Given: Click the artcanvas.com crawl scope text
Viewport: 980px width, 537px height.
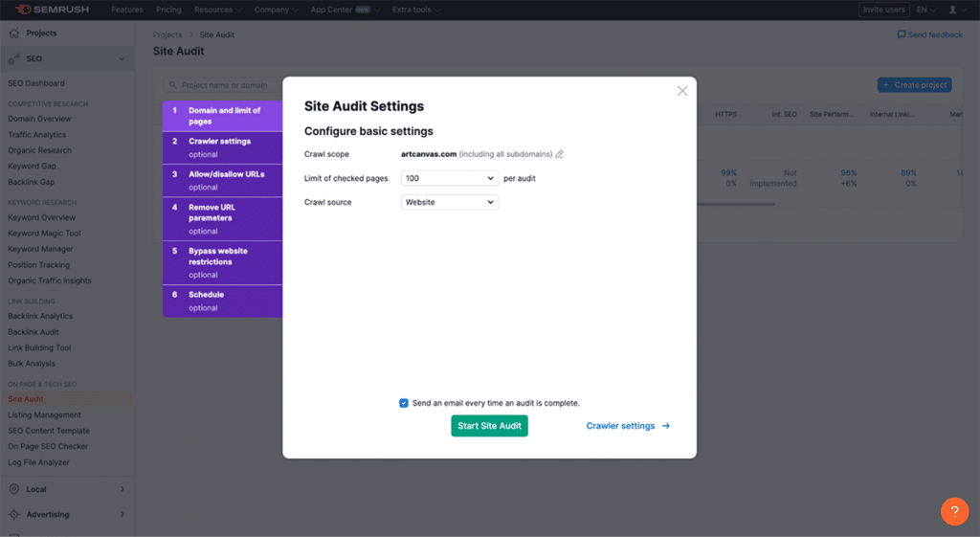Looking at the screenshot, I should coord(429,154).
